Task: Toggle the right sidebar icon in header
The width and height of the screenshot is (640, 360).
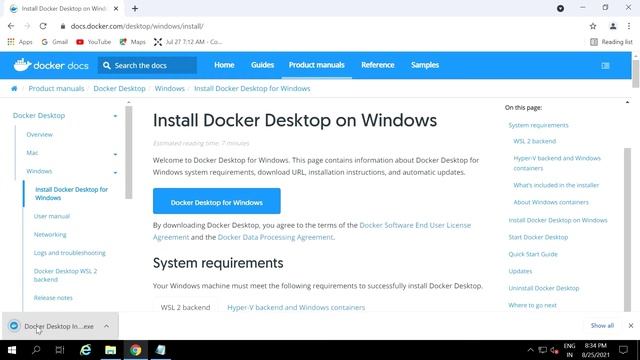Action: coord(605,65)
